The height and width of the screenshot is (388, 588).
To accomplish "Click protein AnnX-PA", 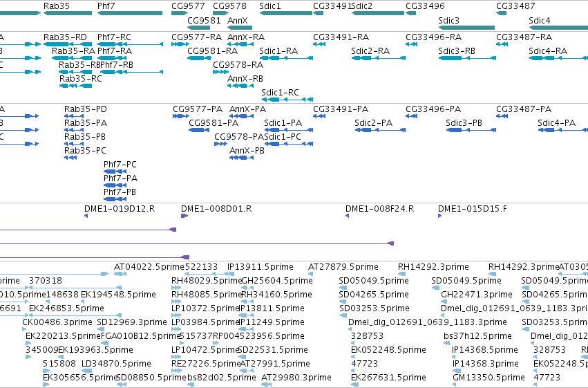I will point(247,109).
